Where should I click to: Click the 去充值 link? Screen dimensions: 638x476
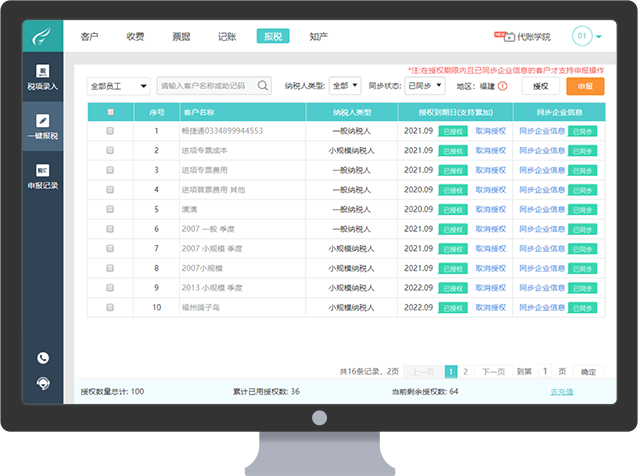pos(562,391)
